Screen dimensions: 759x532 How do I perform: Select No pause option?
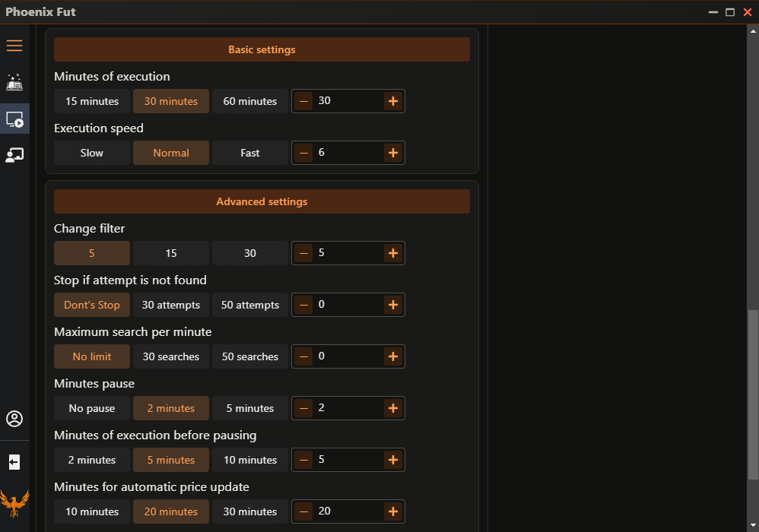pyautogui.click(x=91, y=408)
